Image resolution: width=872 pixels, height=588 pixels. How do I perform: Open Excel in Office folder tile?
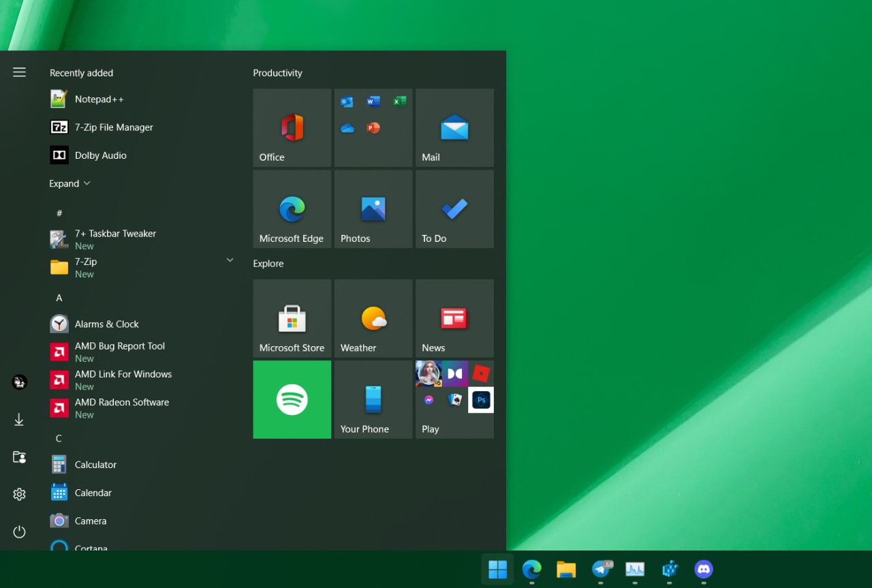(399, 102)
